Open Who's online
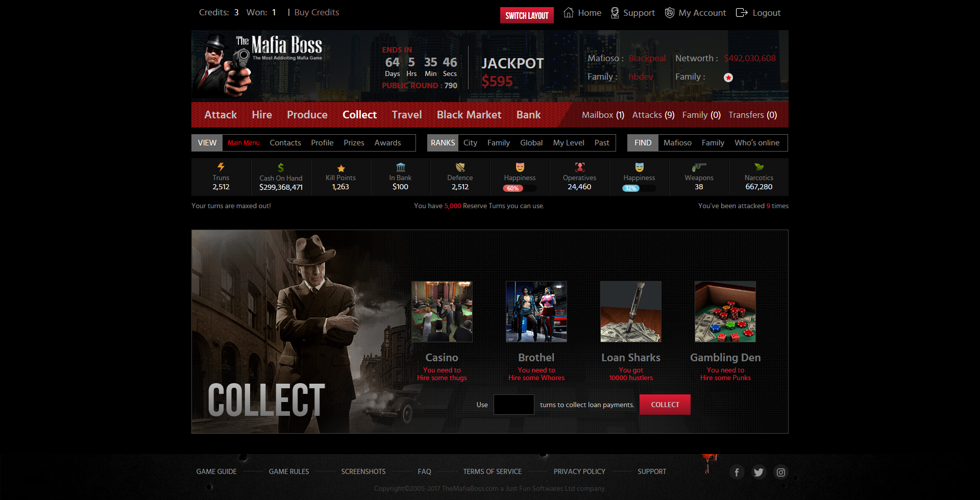Viewport: 980px width, 500px height. [757, 143]
